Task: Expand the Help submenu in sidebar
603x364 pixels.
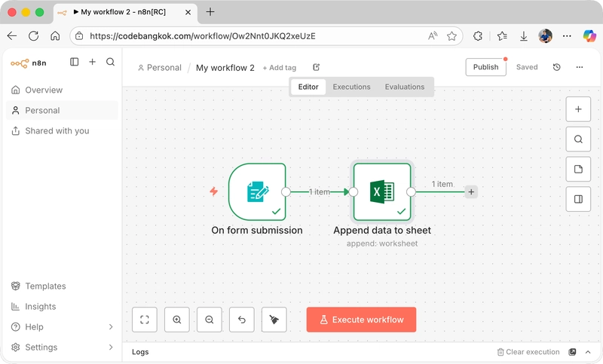Action: point(111,327)
